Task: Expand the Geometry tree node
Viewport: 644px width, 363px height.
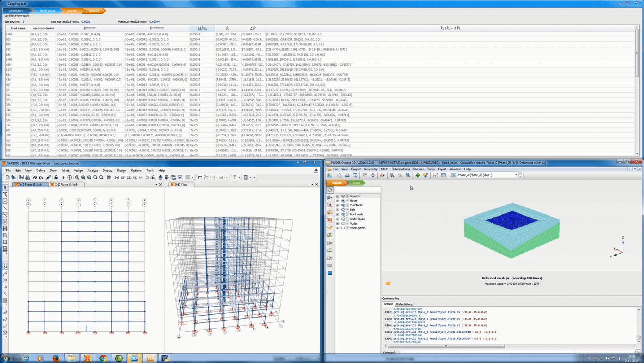Action: click(338, 196)
